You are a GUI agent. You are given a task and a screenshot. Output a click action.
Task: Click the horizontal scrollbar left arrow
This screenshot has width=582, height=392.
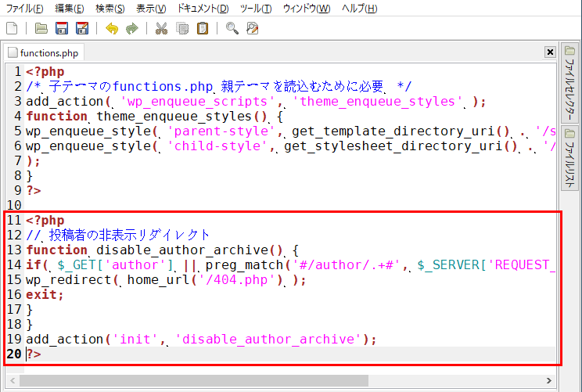click(13, 380)
